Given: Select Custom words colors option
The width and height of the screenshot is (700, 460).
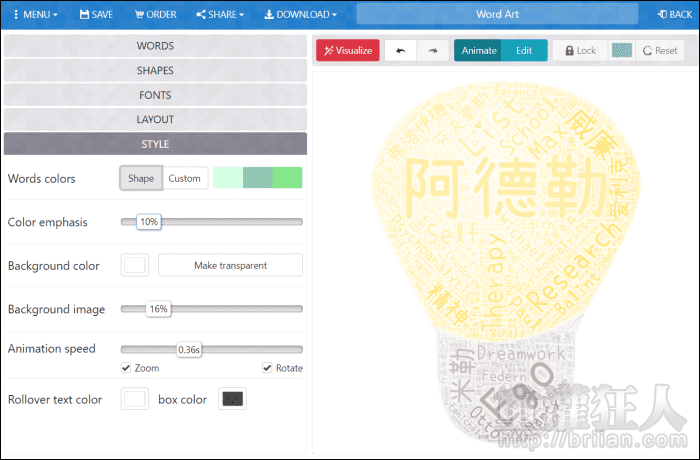Looking at the screenshot, I should click(x=184, y=179).
